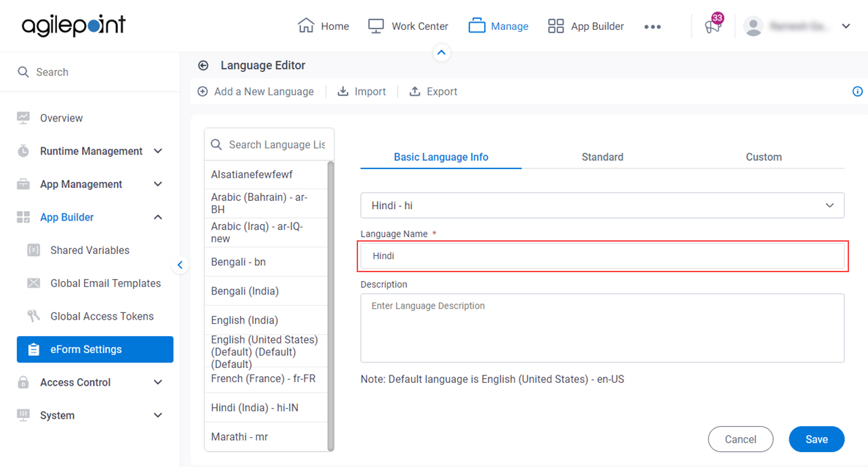Open the Hindi - hi language dropdown

click(602, 205)
